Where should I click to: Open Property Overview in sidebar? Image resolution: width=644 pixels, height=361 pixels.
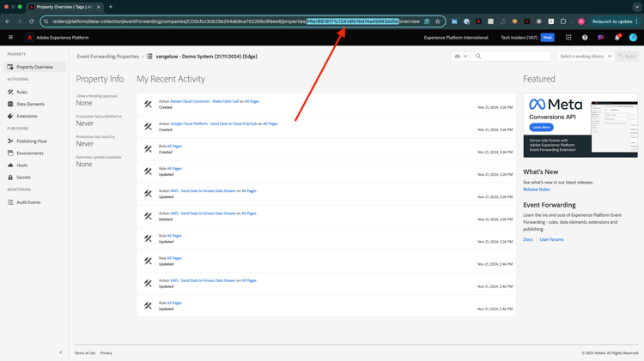(34, 67)
